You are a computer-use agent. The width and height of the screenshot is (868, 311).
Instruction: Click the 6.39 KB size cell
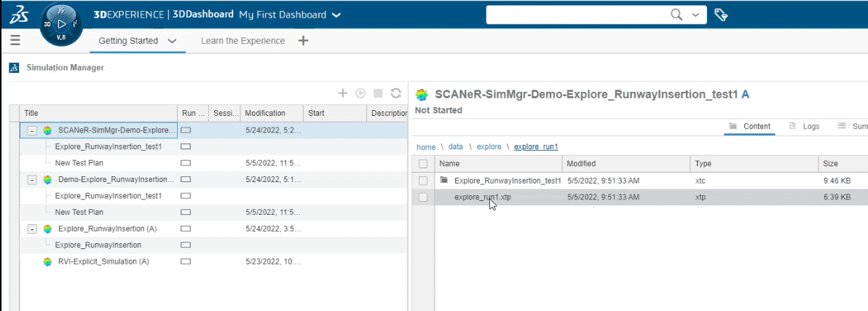pyautogui.click(x=837, y=197)
